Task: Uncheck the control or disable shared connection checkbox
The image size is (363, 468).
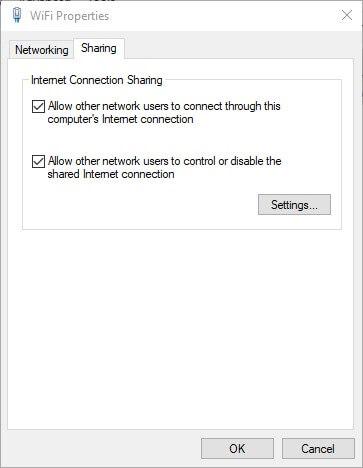Action: point(38,162)
